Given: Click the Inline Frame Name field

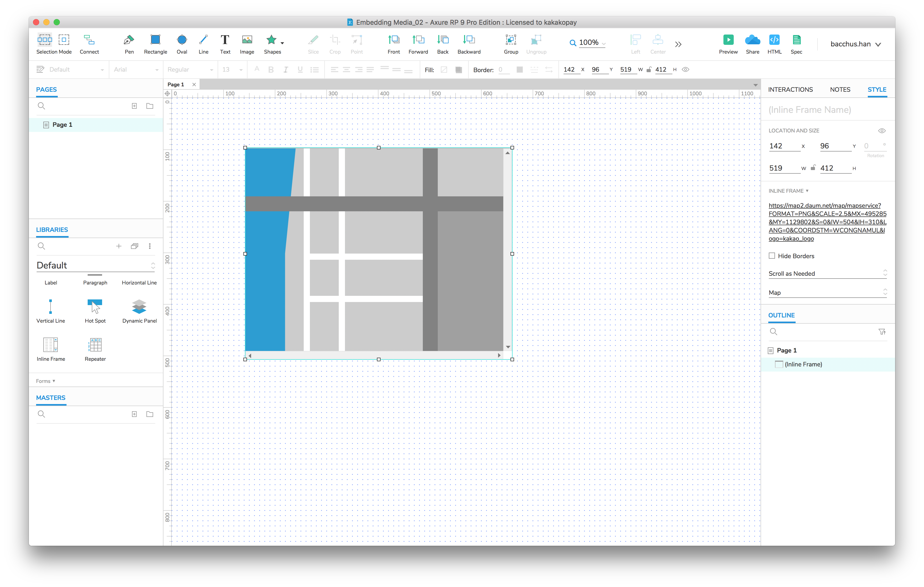Looking at the screenshot, I should click(810, 110).
